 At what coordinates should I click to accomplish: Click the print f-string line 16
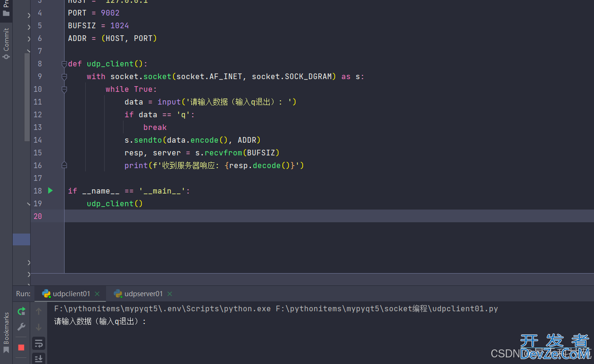pyautogui.click(x=214, y=165)
